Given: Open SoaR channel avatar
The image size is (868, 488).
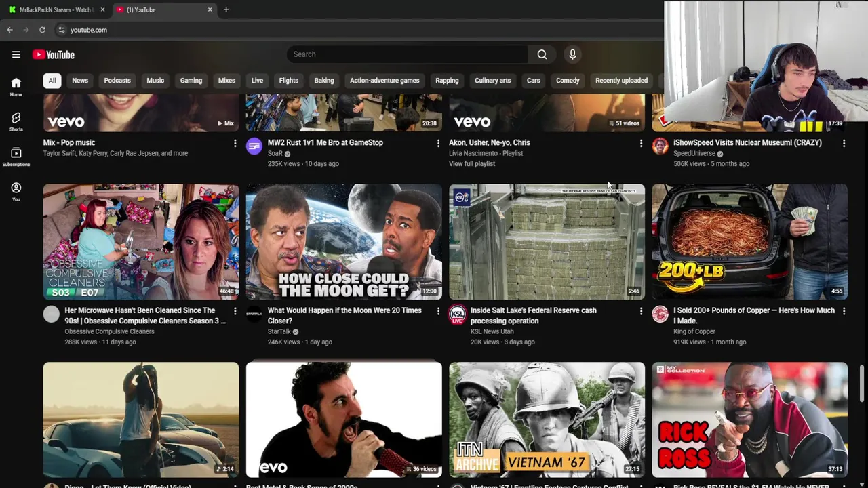Looking at the screenshot, I should [254, 146].
